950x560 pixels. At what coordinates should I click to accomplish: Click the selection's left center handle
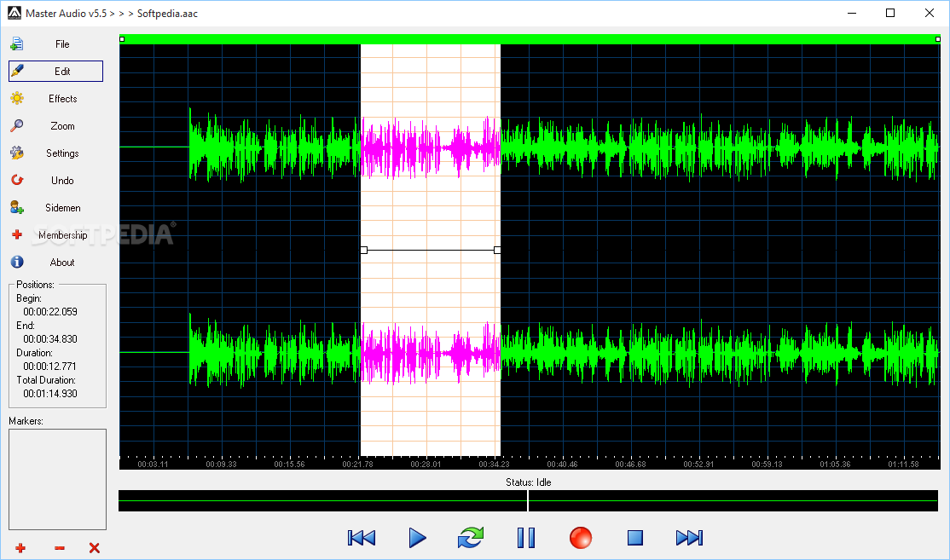[x=363, y=250]
